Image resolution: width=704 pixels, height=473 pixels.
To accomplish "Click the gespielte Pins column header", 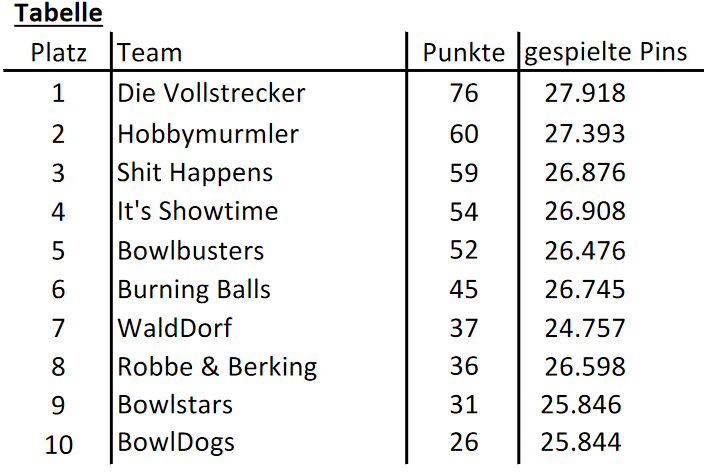I will click(x=605, y=53).
